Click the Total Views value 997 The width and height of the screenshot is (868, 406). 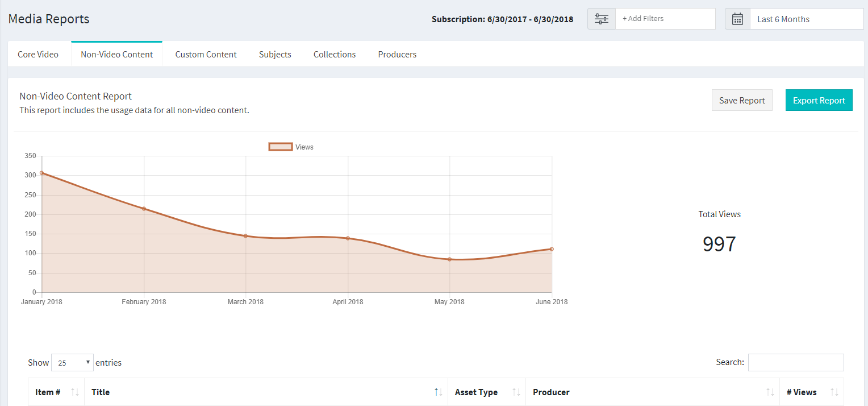coord(719,244)
